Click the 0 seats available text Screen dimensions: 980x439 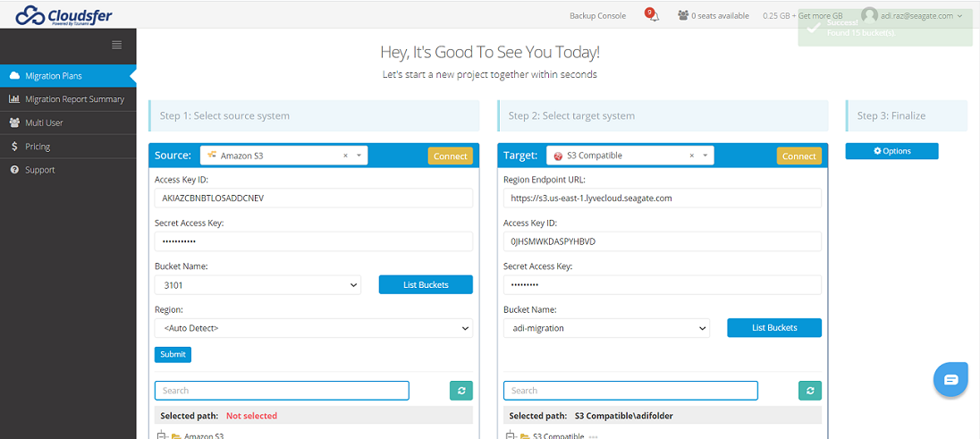tap(720, 16)
